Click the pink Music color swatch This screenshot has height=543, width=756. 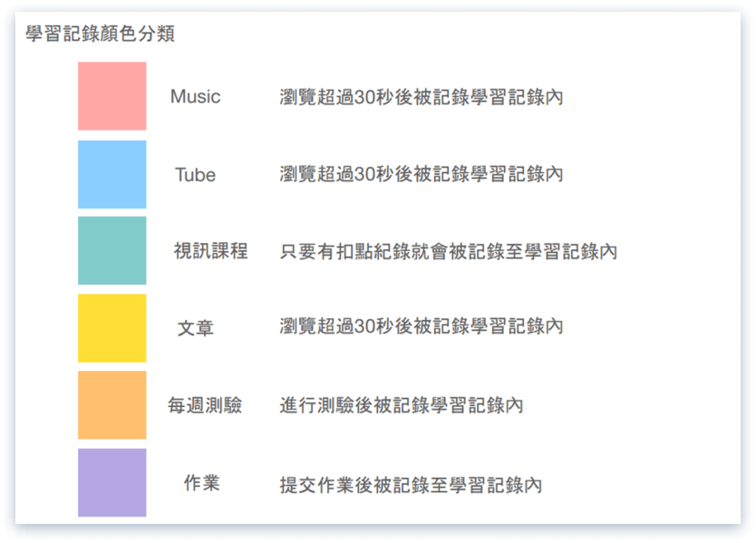(111, 96)
